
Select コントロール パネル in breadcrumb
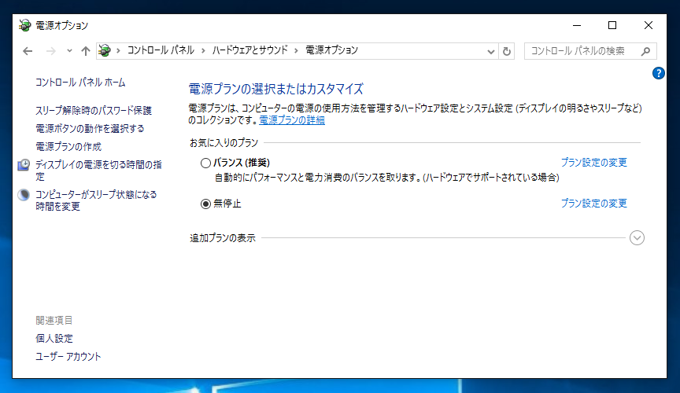160,50
